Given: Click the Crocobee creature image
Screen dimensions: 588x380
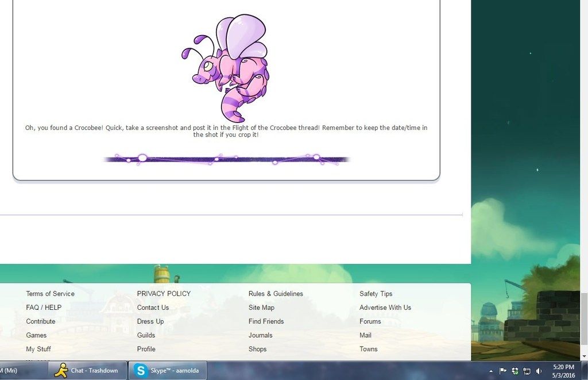Looking at the screenshot, I should point(226,68).
